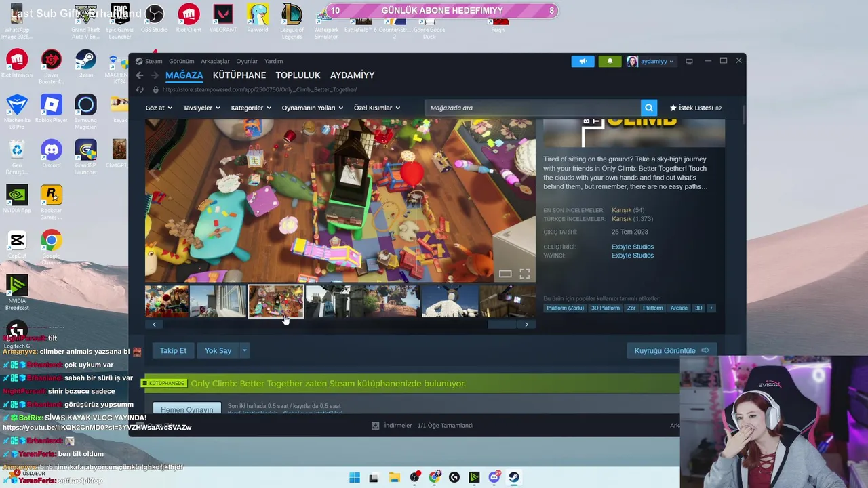Open the Arkadaşlar menu
This screenshot has height=488, width=868.
[x=215, y=61]
